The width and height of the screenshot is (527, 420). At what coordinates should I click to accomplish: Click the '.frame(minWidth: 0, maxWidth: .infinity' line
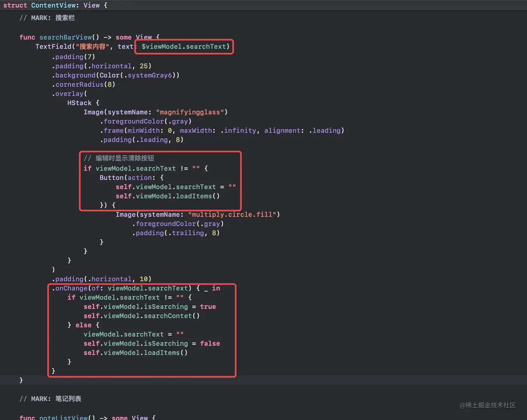pyautogui.click(x=222, y=131)
